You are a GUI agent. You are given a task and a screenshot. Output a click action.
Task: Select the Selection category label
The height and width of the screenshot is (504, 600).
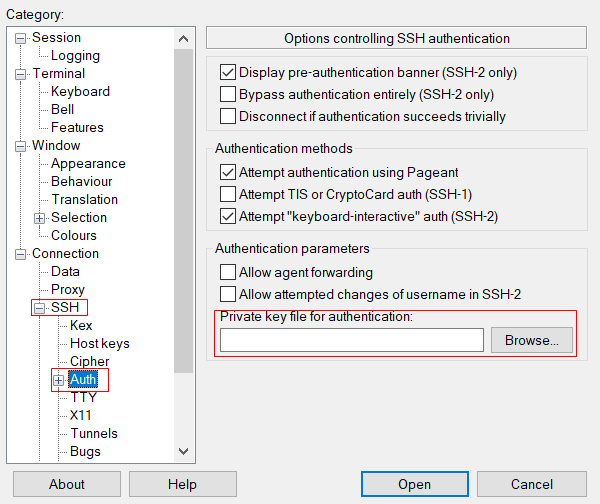click(x=79, y=217)
